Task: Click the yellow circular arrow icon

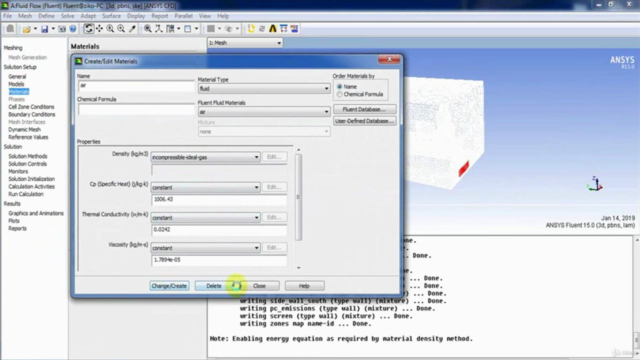Action: pos(251,29)
